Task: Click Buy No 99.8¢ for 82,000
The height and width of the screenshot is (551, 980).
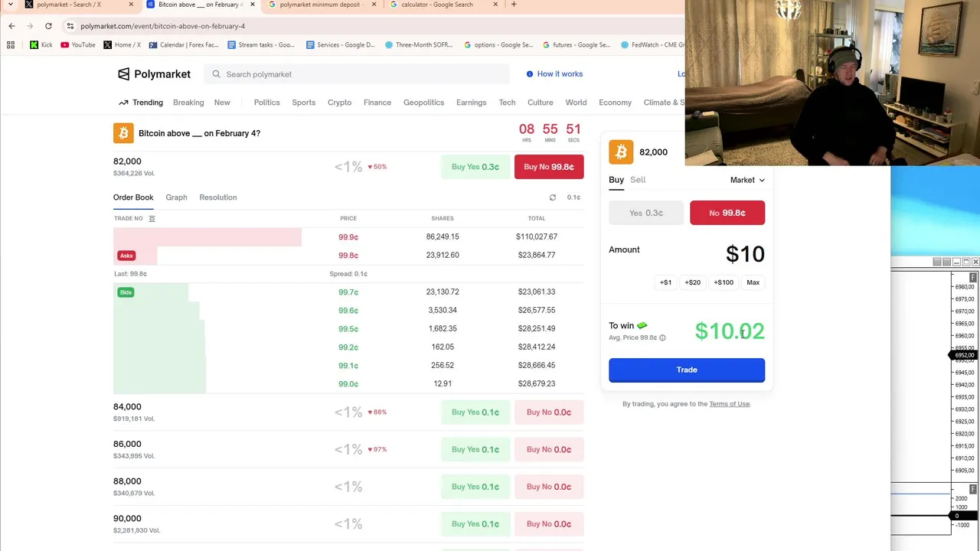Action: (x=549, y=167)
